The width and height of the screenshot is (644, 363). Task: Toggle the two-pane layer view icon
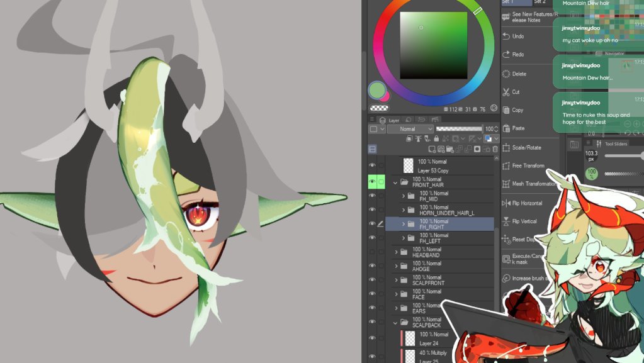372,149
